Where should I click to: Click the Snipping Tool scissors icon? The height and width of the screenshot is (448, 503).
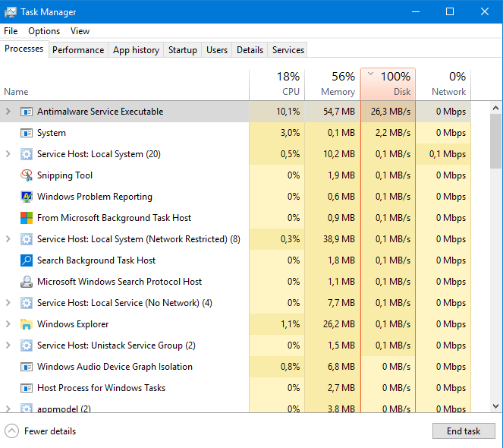27,175
